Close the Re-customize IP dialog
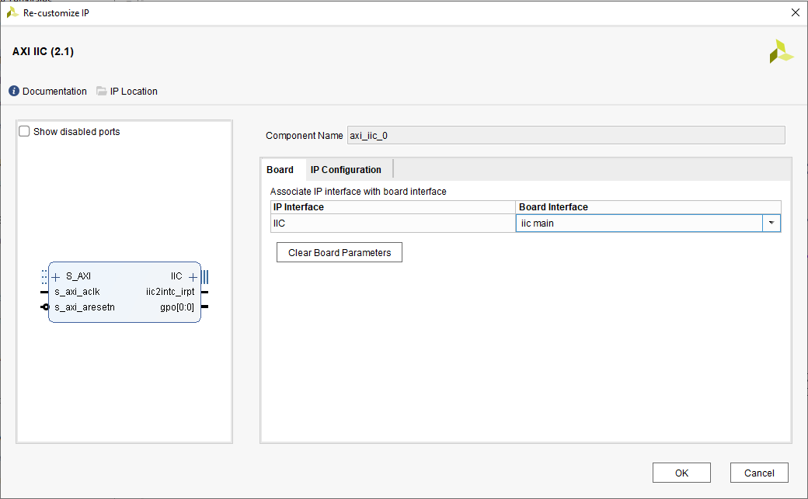808x499 pixels. (x=795, y=12)
